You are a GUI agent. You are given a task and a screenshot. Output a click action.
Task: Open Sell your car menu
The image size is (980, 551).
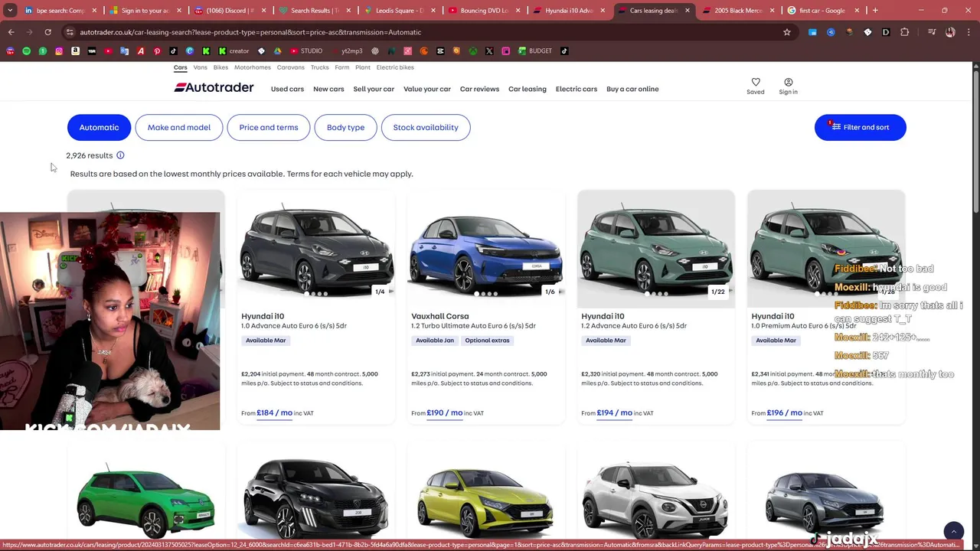[374, 89]
